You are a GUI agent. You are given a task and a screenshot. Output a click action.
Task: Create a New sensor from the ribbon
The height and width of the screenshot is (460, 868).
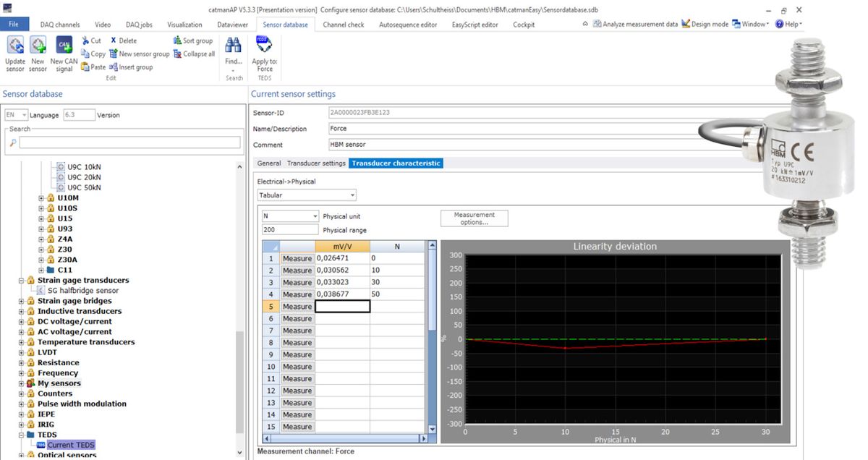pyautogui.click(x=38, y=54)
